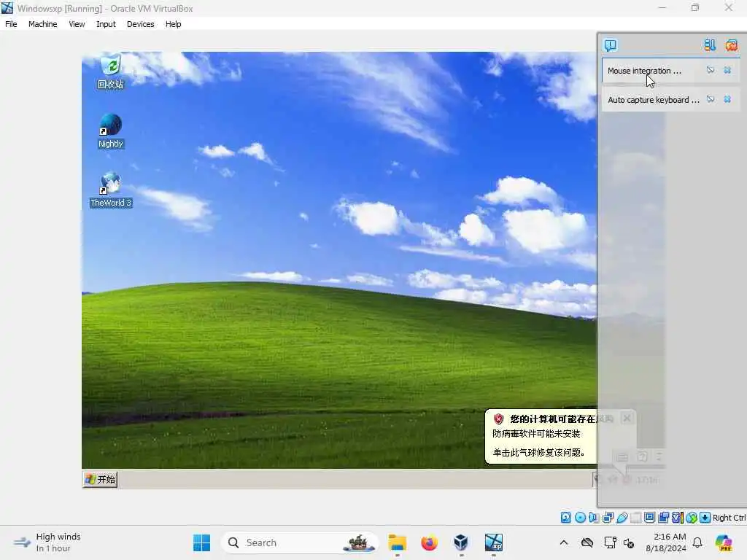Open the File menu

point(11,24)
